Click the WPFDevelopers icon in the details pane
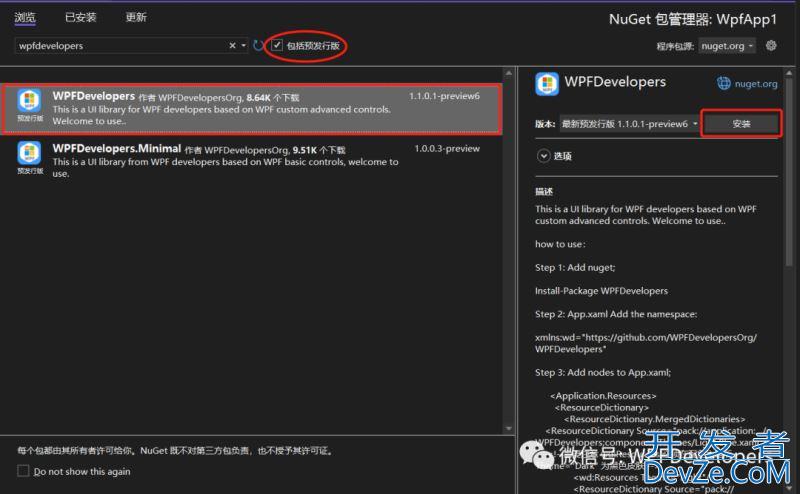The width and height of the screenshot is (800, 494). pyautogui.click(x=547, y=84)
